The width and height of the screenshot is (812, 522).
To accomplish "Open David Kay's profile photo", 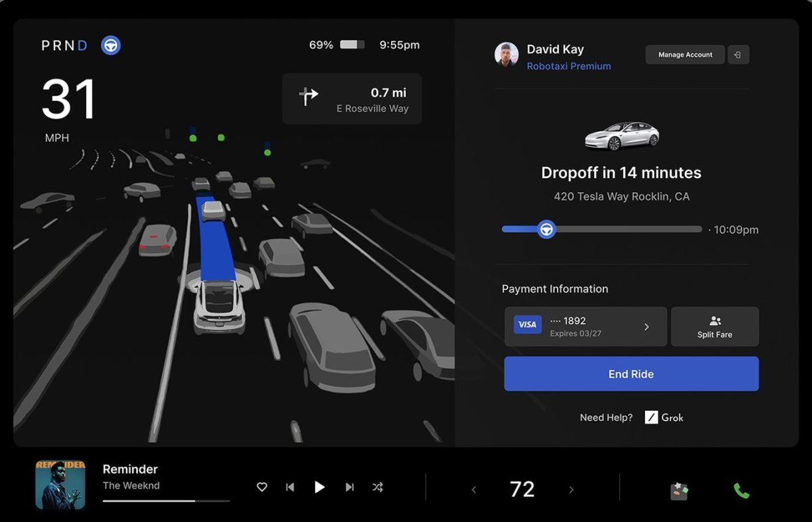I will click(x=507, y=55).
